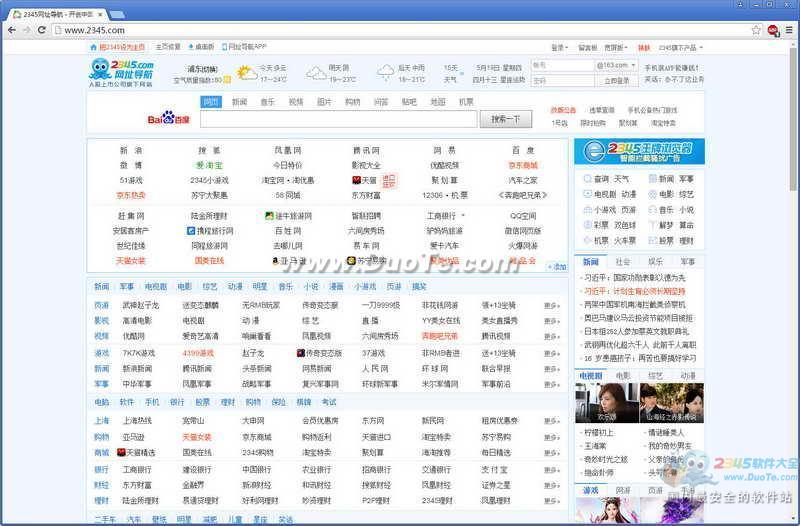Open the 新浪 link
Image resolution: width=800 pixels, height=526 pixels.
[x=131, y=151]
